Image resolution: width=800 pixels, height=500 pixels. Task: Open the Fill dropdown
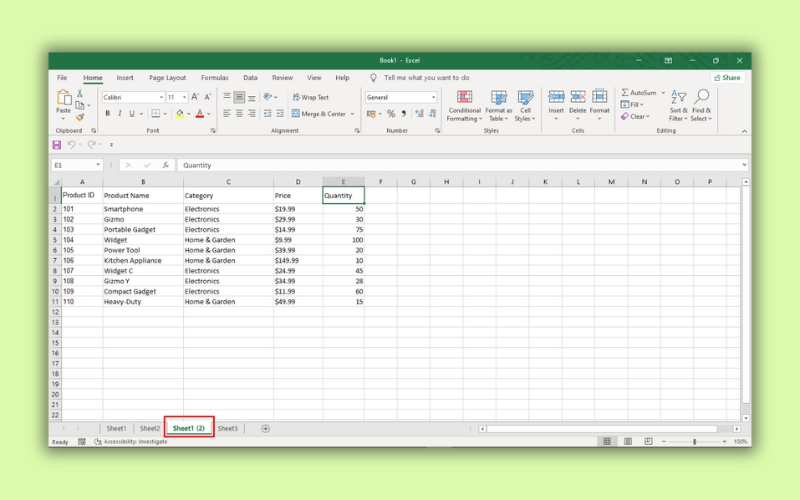click(x=632, y=105)
